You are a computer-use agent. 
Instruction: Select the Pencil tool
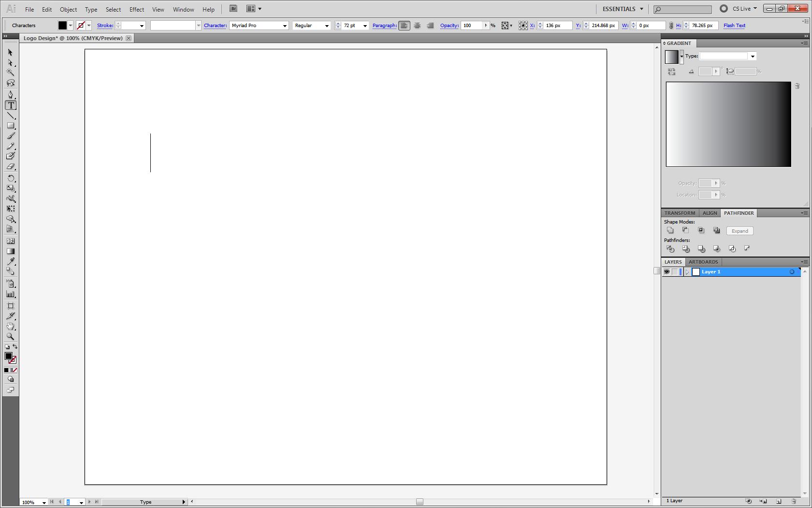pyautogui.click(x=11, y=146)
